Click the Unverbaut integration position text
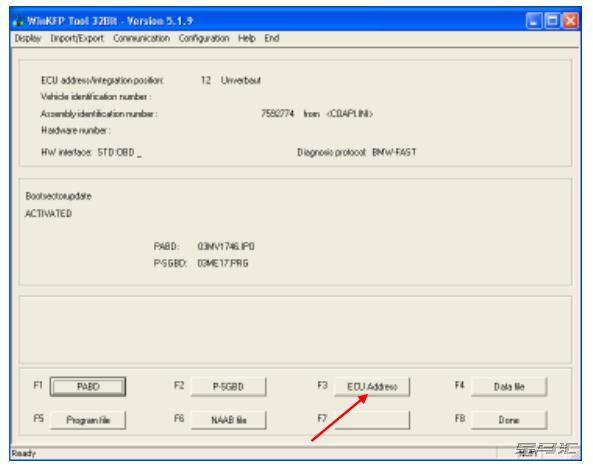Viewport: 593px width, 471px height. tap(241, 80)
